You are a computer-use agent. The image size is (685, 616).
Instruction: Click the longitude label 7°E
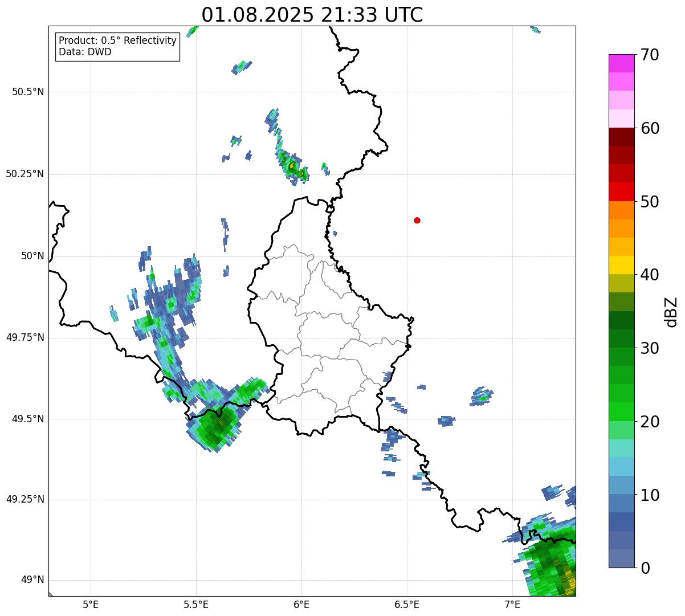(x=512, y=605)
